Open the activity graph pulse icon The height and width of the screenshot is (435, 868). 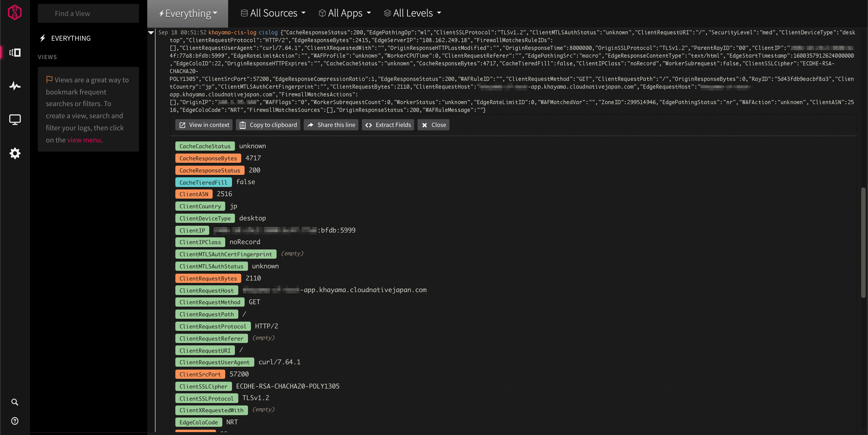15,85
